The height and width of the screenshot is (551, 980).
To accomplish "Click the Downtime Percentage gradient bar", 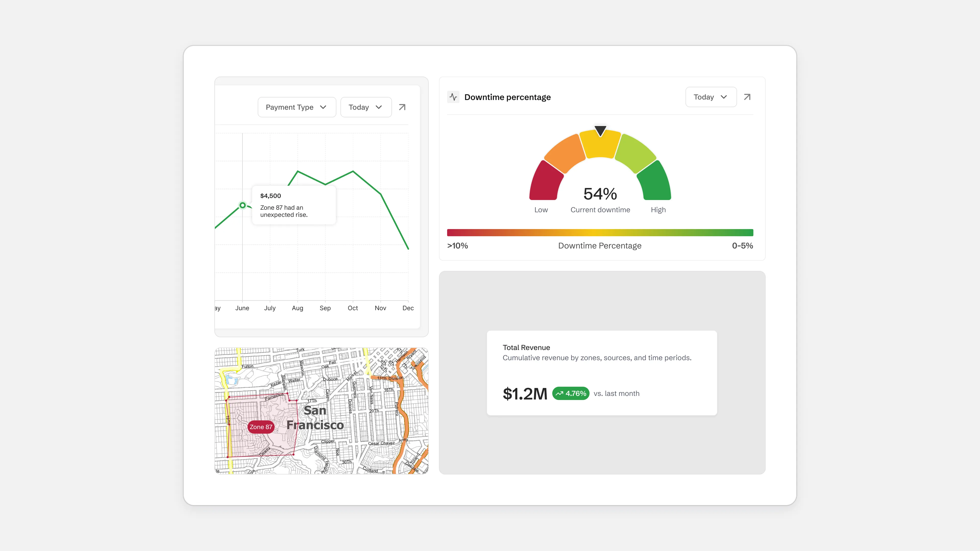I will (600, 233).
